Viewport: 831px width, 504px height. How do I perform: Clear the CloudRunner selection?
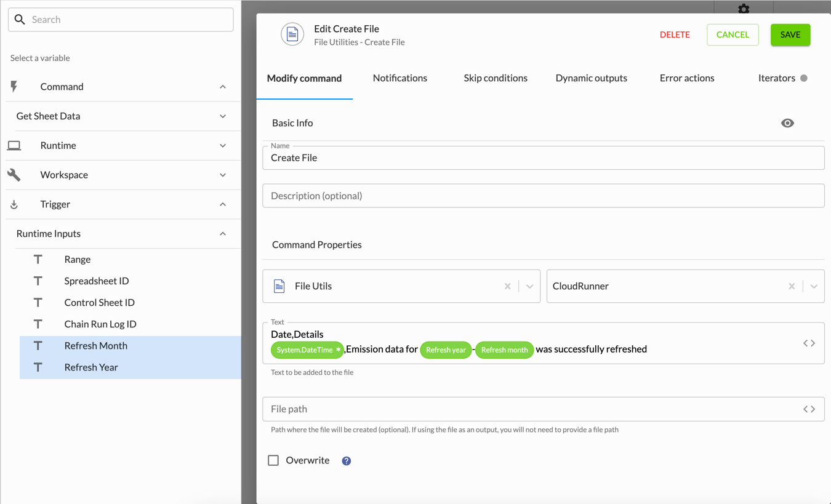[x=792, y=286]
